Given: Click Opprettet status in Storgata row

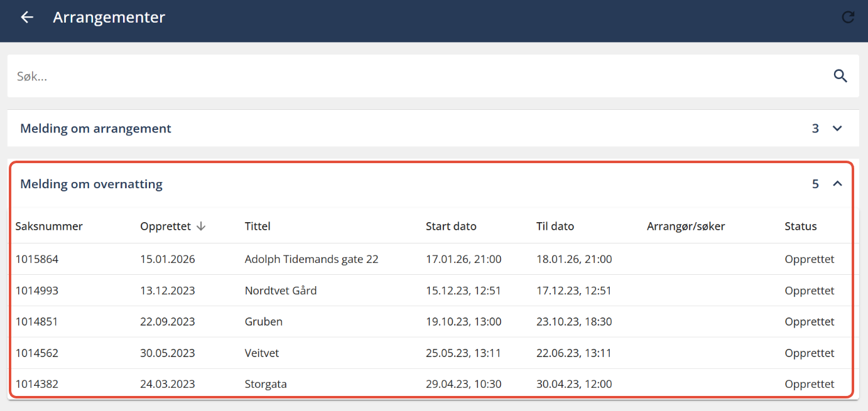Looking at the screenshot, I should click(x=810, y=384).
